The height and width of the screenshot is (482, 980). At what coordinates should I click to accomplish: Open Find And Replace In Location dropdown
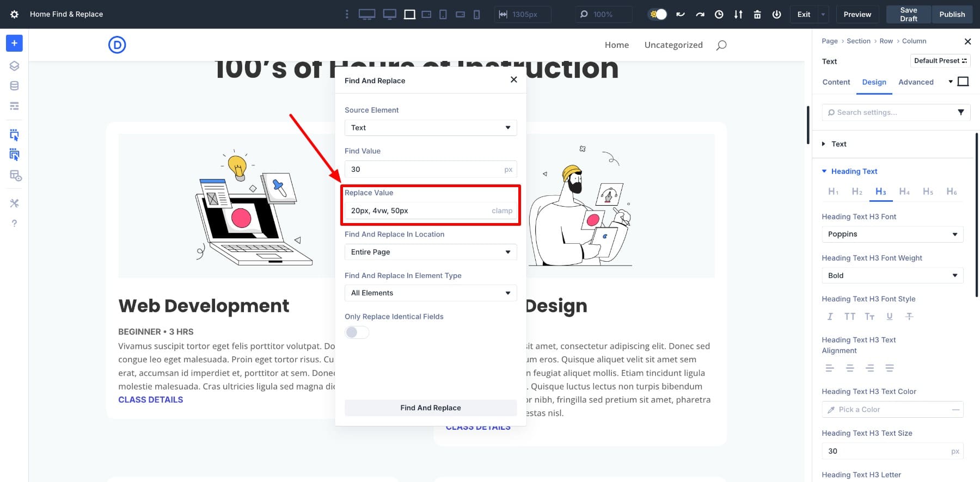pos(430,252)
